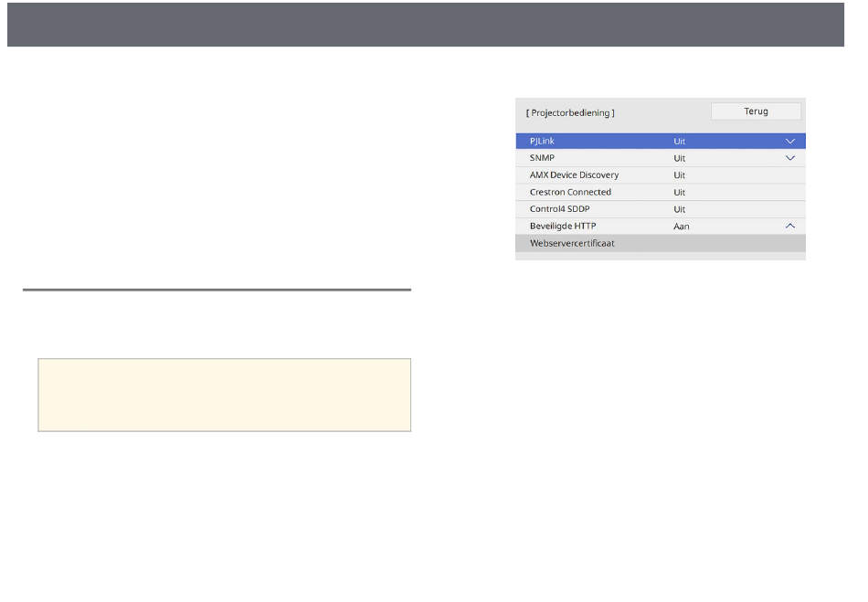Select AMX Device Discovery setting
The image size is (868, 602).
click(661, 175)
